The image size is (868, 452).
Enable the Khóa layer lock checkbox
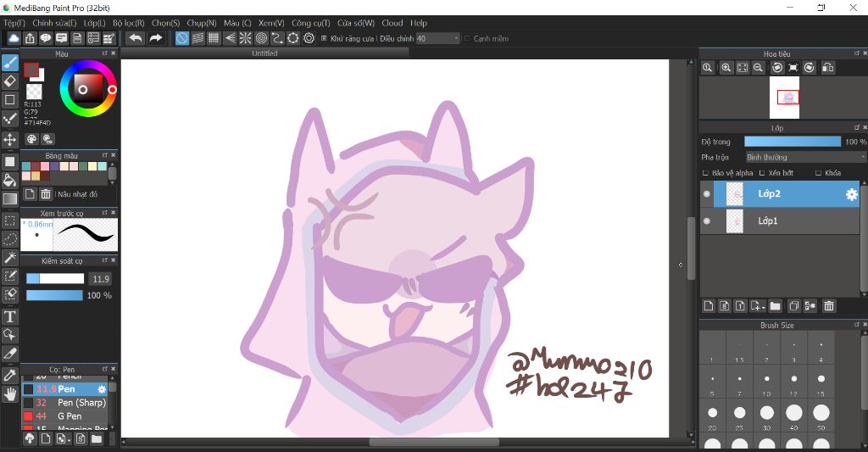tap(818, 173)
